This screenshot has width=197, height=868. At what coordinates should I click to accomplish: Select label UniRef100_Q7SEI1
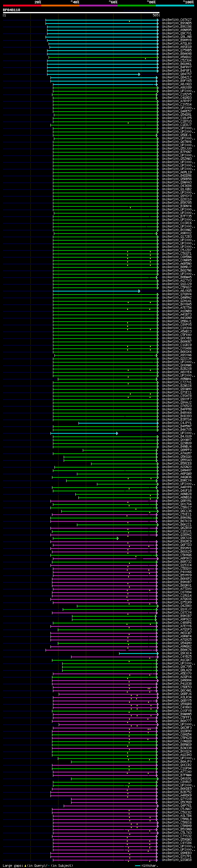coord(176,392)
